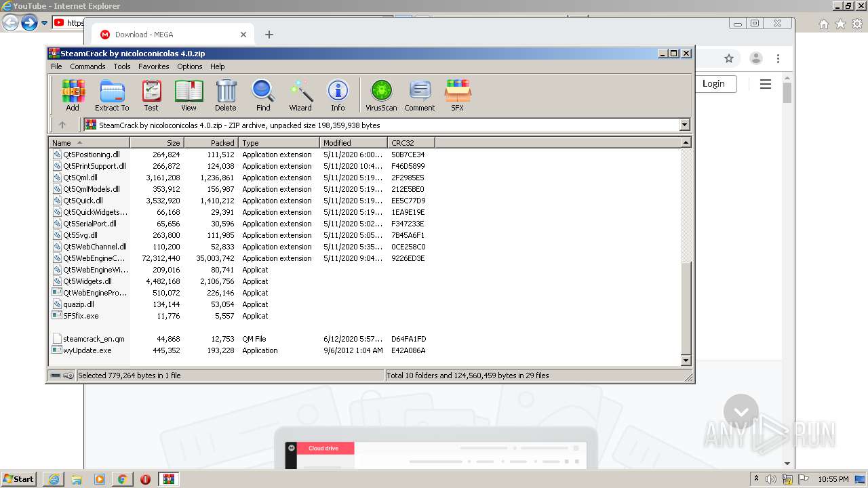Screen dimensions: 868x488
Task: Open the taskbar file explorer icon
Action: 77,479
